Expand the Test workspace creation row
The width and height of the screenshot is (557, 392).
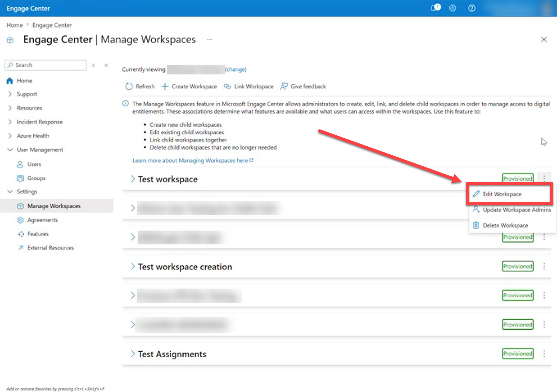tap(133, 266)
